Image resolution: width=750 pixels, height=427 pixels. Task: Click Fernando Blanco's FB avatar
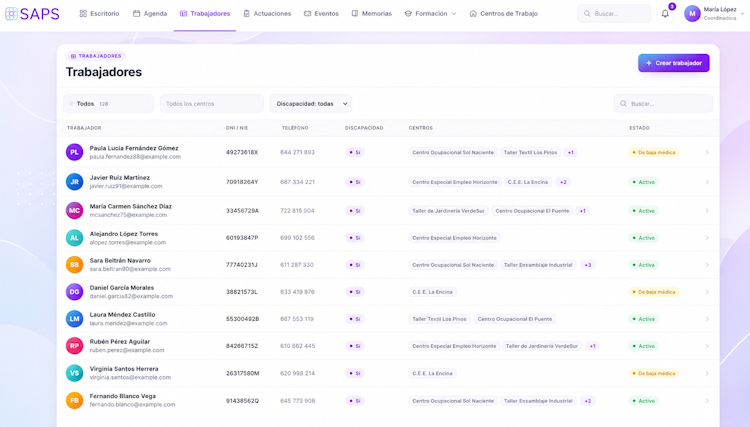click(x=74, y=400)
